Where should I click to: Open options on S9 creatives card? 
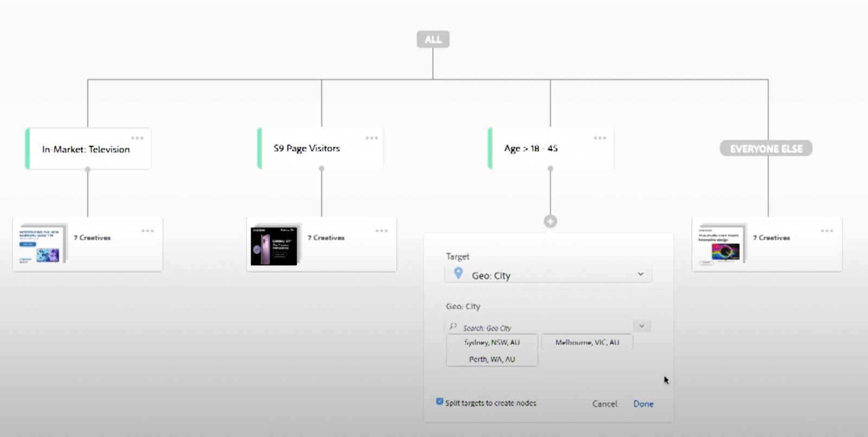[381, 231]
